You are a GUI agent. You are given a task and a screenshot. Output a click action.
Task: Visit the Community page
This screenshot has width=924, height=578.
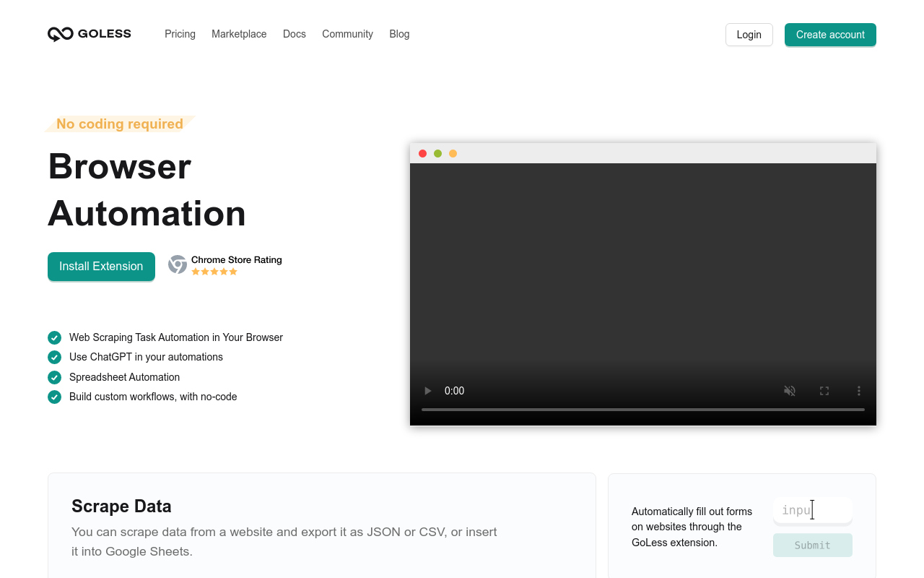coord(347,34)
